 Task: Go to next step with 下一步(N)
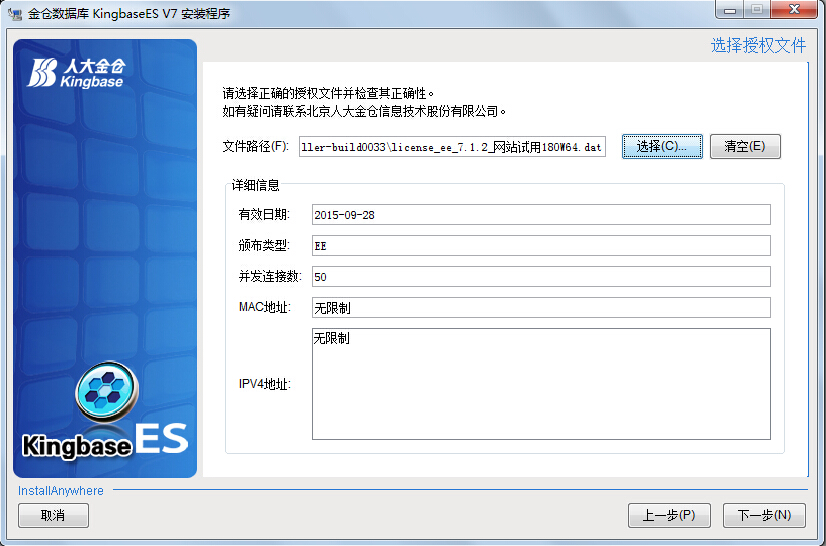[764, 515]
